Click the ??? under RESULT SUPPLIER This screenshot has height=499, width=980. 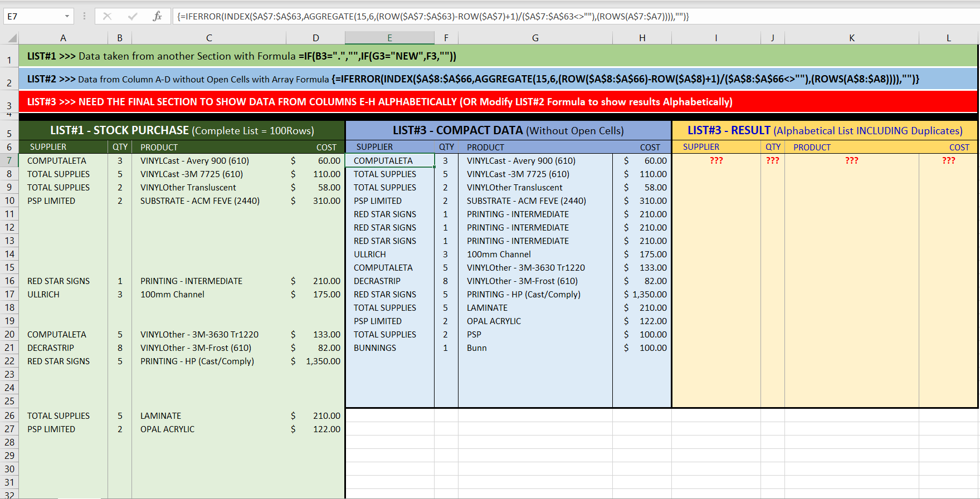click(x=716, y=160)
